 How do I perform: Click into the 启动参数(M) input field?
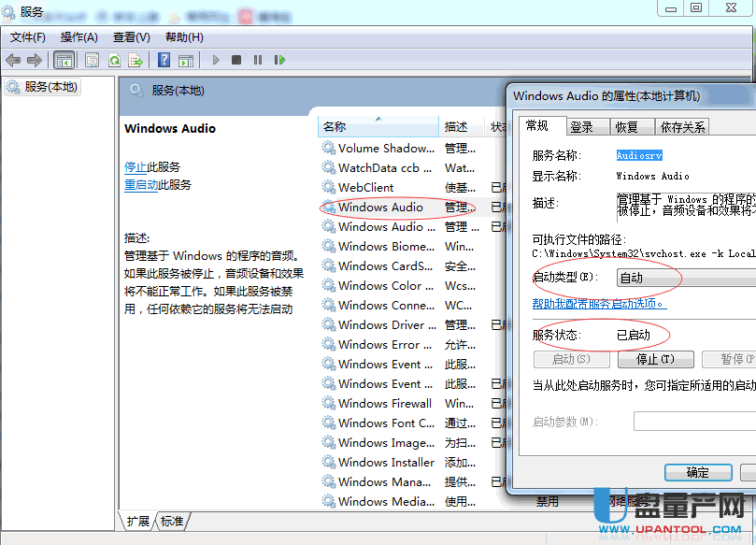694,422
